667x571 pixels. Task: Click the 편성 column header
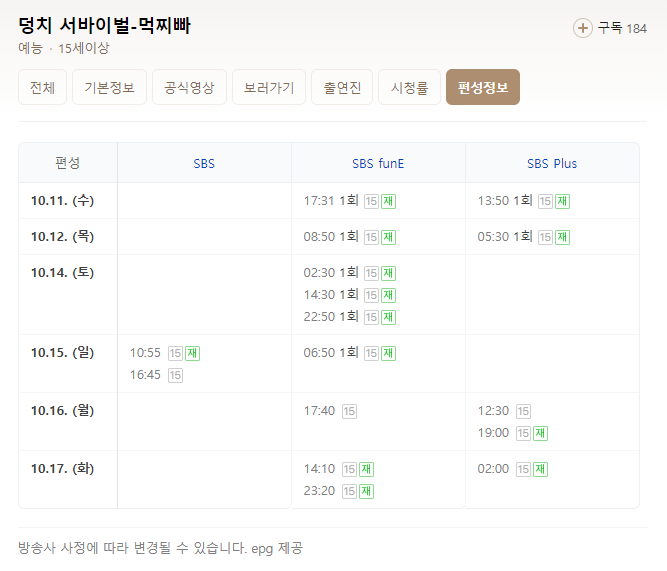[68, 163]
